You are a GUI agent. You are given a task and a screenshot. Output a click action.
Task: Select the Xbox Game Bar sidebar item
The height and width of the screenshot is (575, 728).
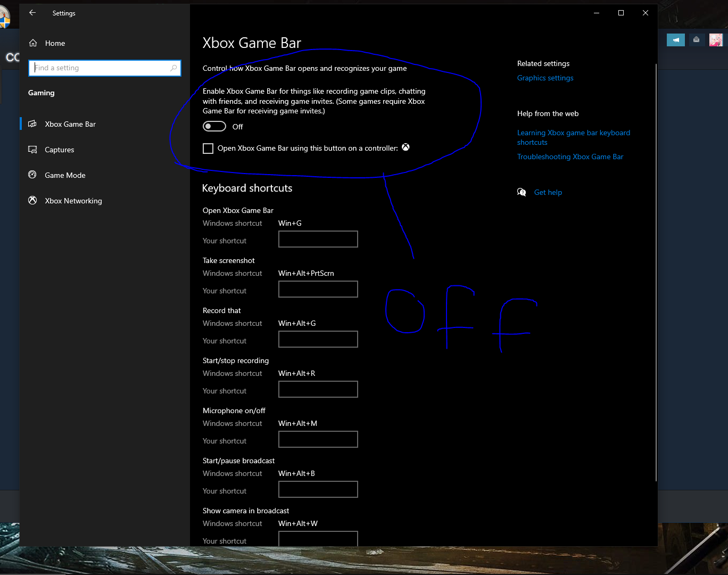[105, 124]
